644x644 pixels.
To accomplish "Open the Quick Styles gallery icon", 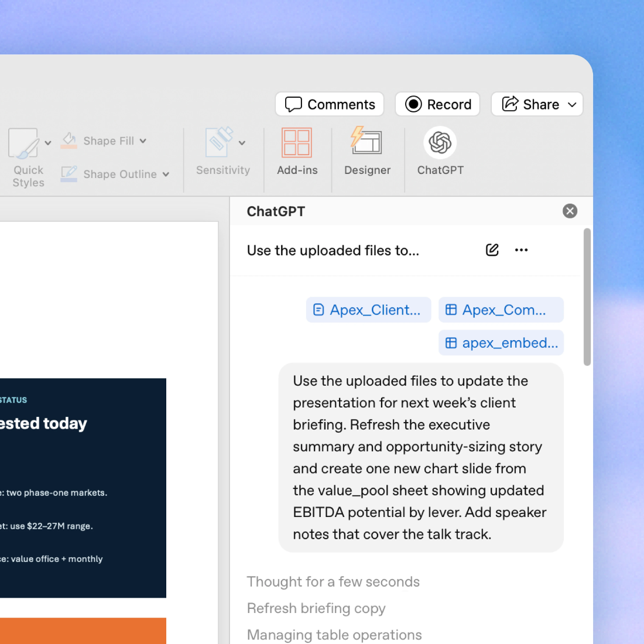I will pos(24,143).
